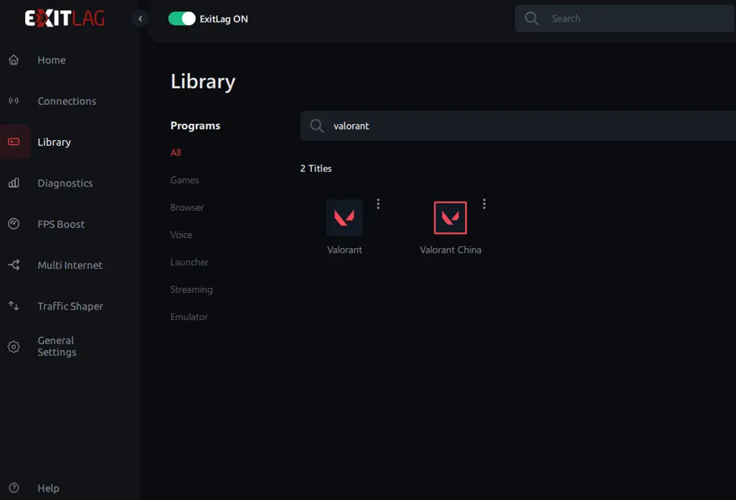The width and height of the screenshot is (736, 500).
Task: Click the Diagnostics bar chart icon
Action: click(14, 183)
